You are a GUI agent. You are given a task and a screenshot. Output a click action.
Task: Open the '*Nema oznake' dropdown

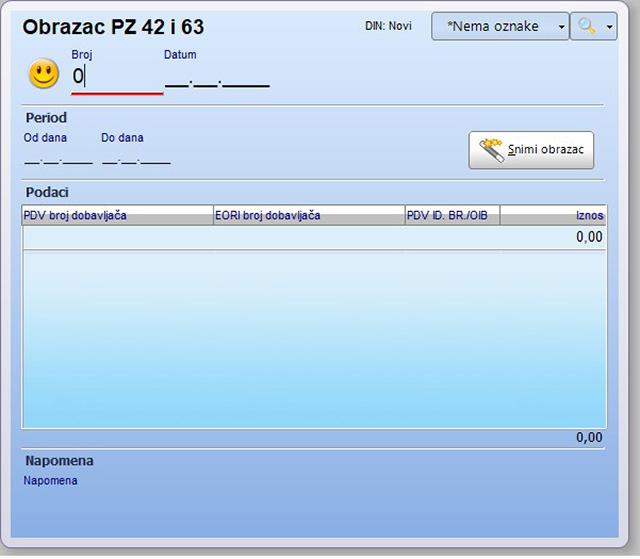pos(500,27)
